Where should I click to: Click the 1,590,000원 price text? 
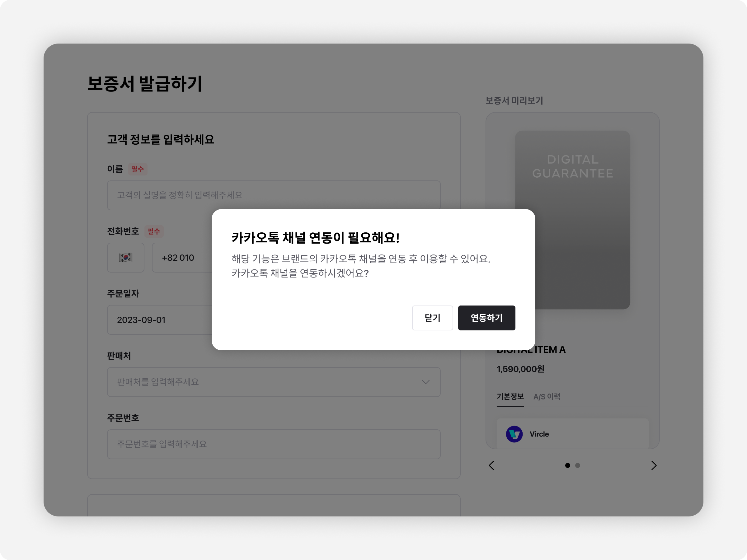click(520, 369)
